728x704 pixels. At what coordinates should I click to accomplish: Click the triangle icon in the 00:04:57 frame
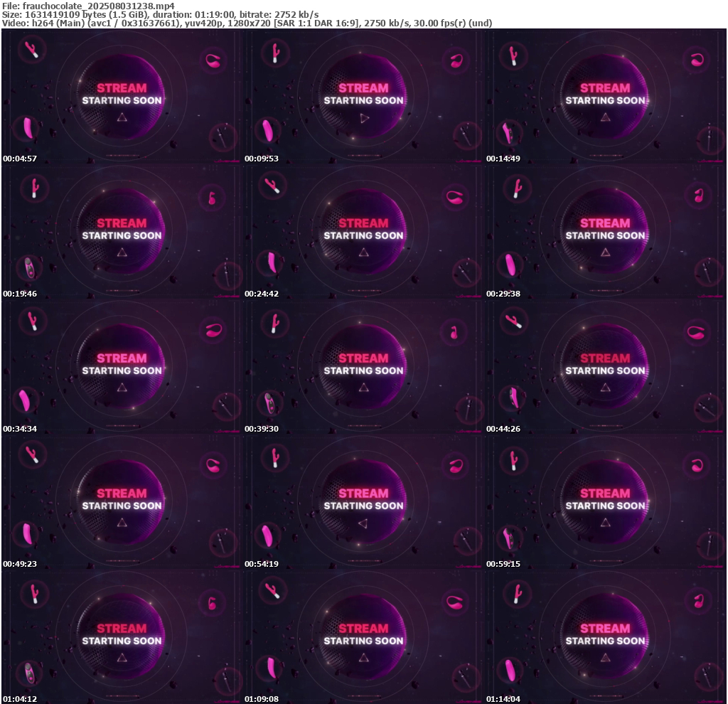[x=122, y=117]
